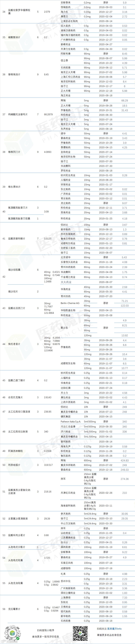The width and height of the screenshot is (135, 644).
Task: Select drug name 缬沙坦片
Action: (x=13, y=291)
